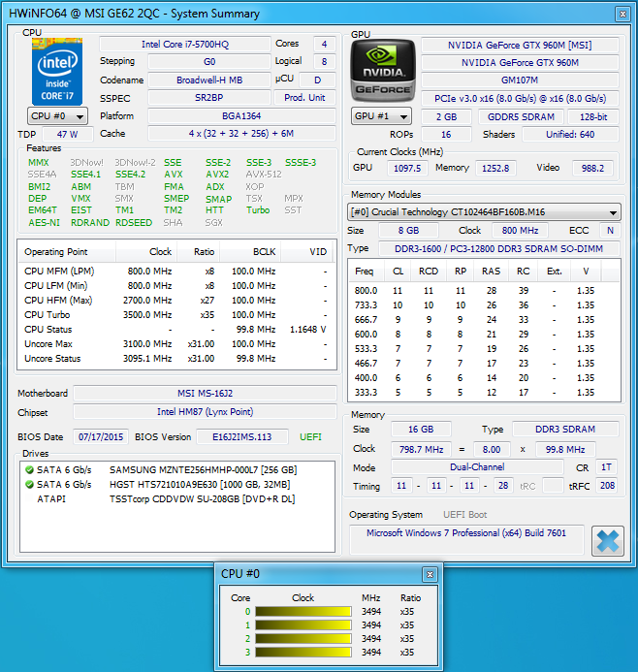Select the Uncore Status row
The height and width of the screenshot is (672, 638).
(176, 359)
